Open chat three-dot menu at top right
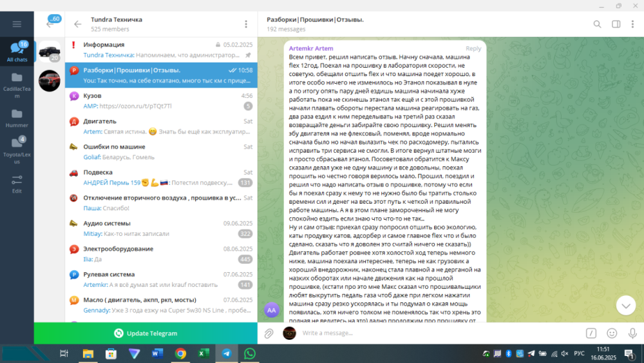 pyautogui.click(x=634, y=25)
